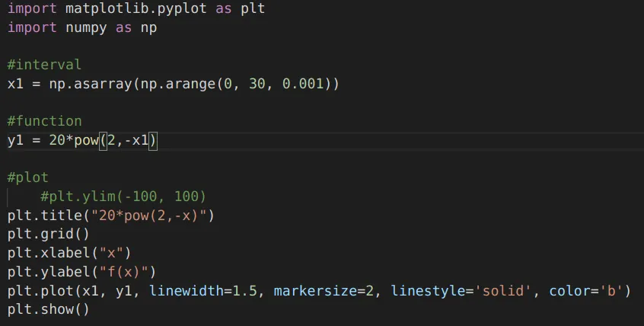Image resolution: width=644 pixels, height=326 pixels.
Task: Click the plt.xlabel("x") line
Action: point(69,253)
